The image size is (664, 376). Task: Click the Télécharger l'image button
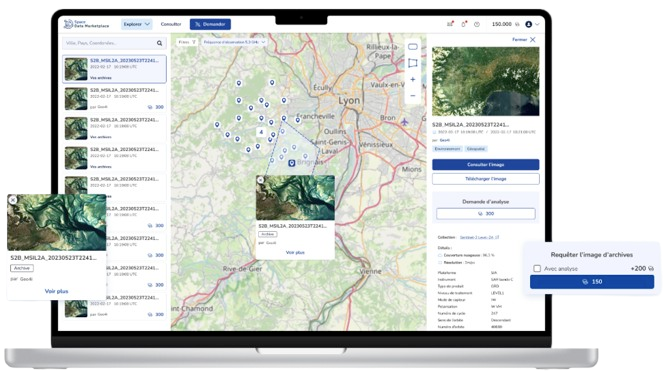[x=486, y=179]
